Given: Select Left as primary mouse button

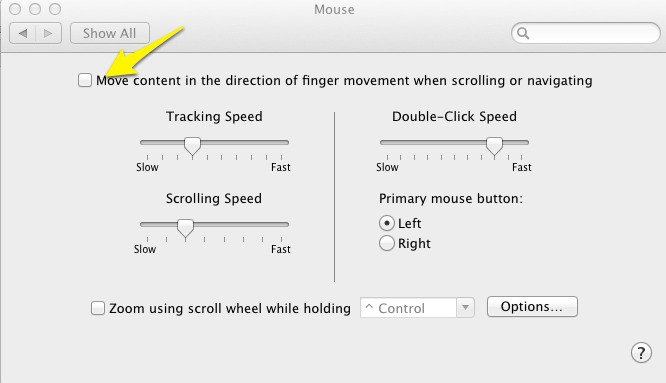Looking at the screenshot, I should click(x=387, y=223).
